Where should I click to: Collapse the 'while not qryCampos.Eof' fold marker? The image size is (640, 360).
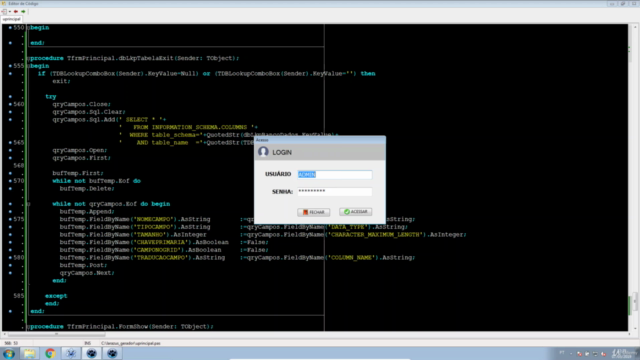click(28, 204)
